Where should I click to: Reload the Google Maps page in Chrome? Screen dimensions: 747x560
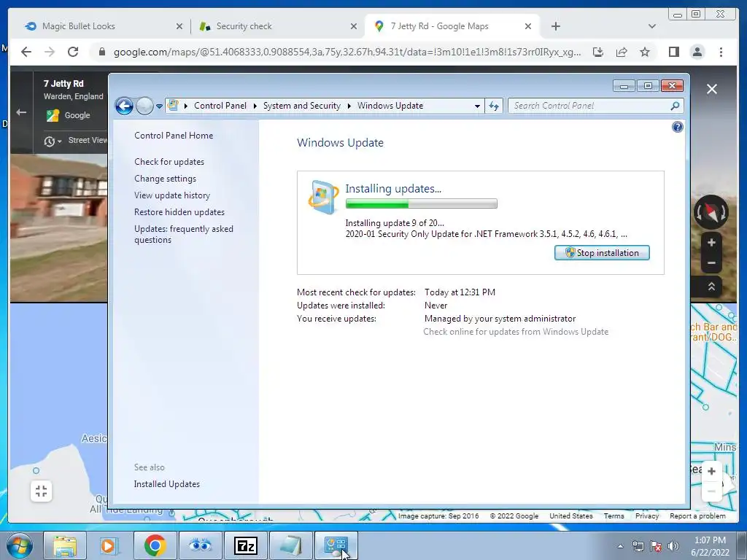point(73,52)
